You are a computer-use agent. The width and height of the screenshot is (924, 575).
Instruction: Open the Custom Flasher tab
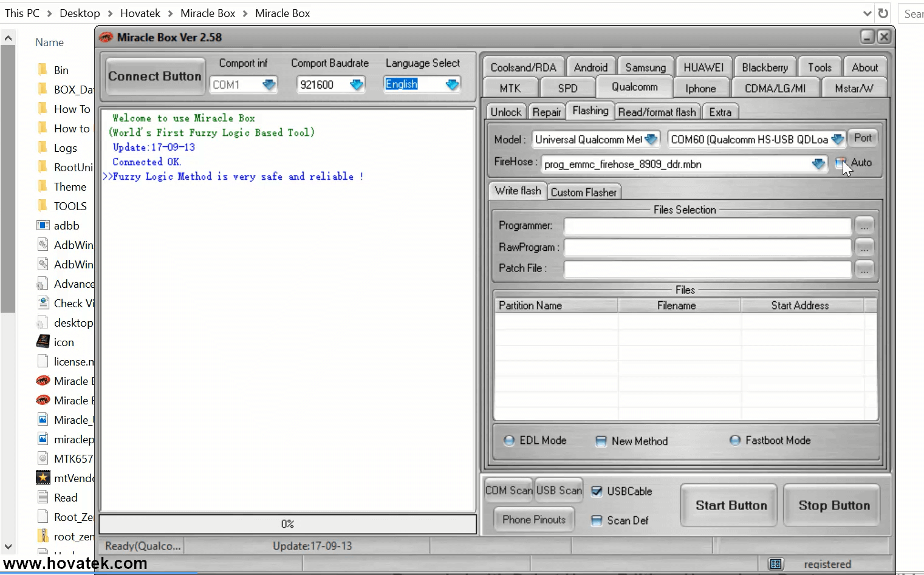pos(583,192)
